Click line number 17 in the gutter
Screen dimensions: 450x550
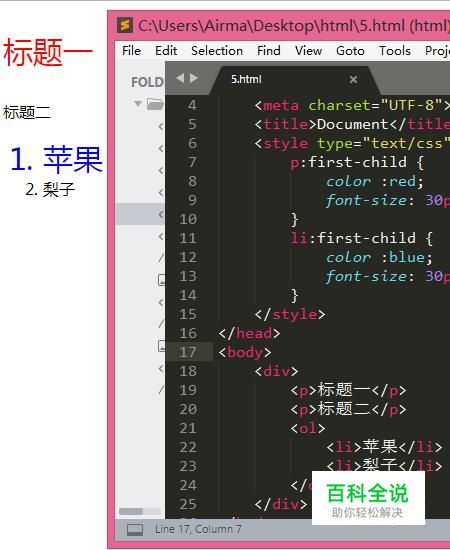[x=188, y=352]
